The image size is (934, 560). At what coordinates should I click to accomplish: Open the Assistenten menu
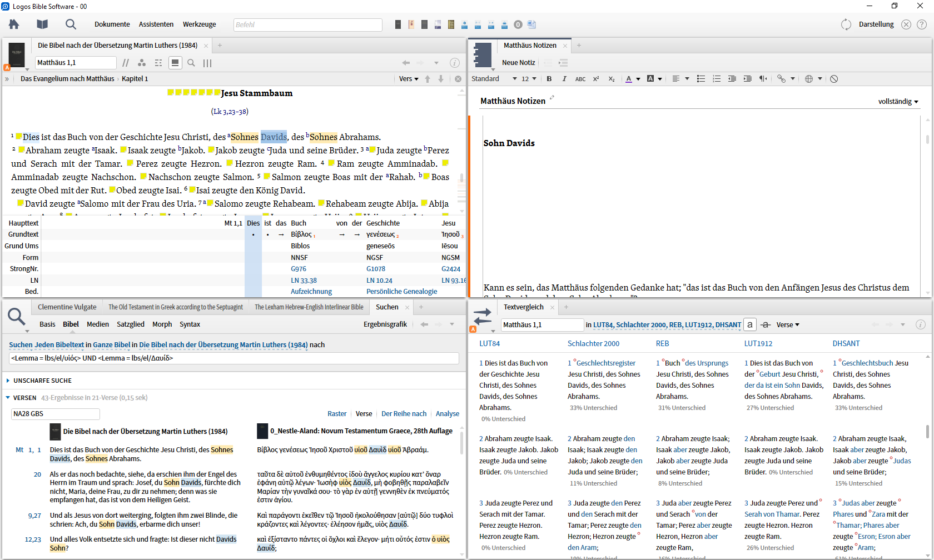pos(156,24)
